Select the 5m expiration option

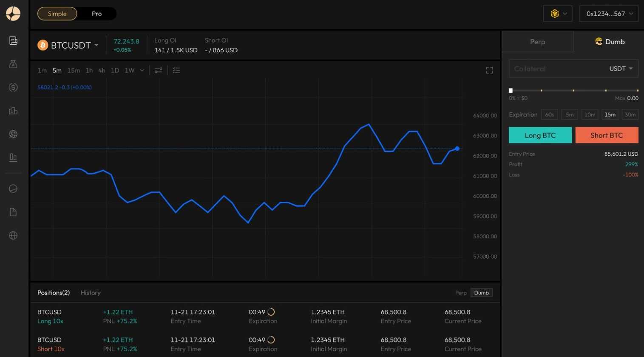pyautogui.click(x=570, y=114)
